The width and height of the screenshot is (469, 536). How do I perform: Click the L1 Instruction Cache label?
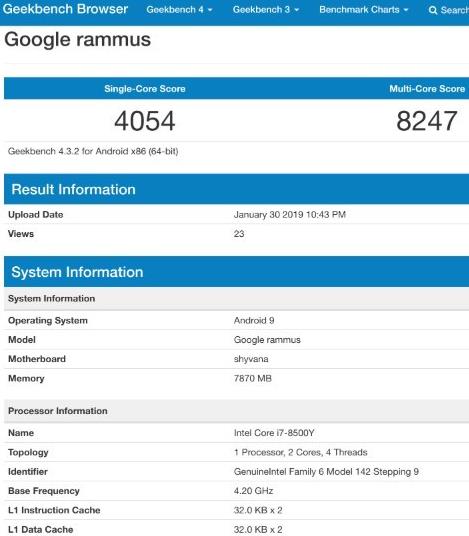(54, 510)
